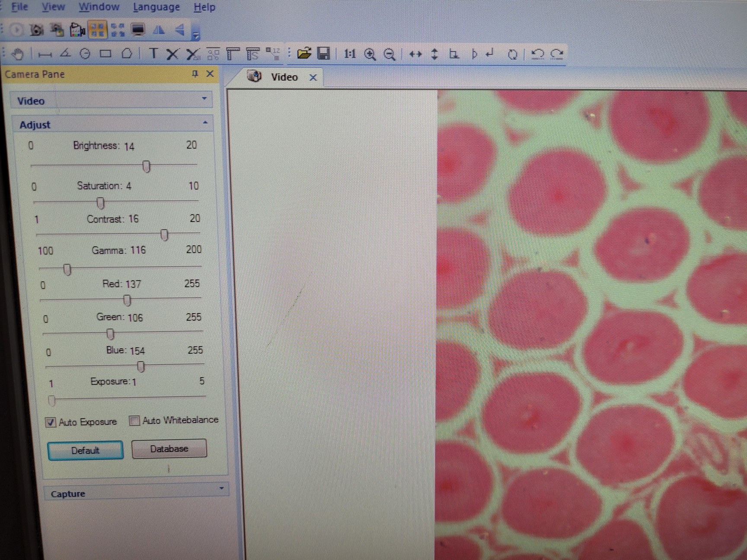This screenshot has width=747, height=560.
Task: Click the grayed-out play button icon
Action: click(16, 30)
